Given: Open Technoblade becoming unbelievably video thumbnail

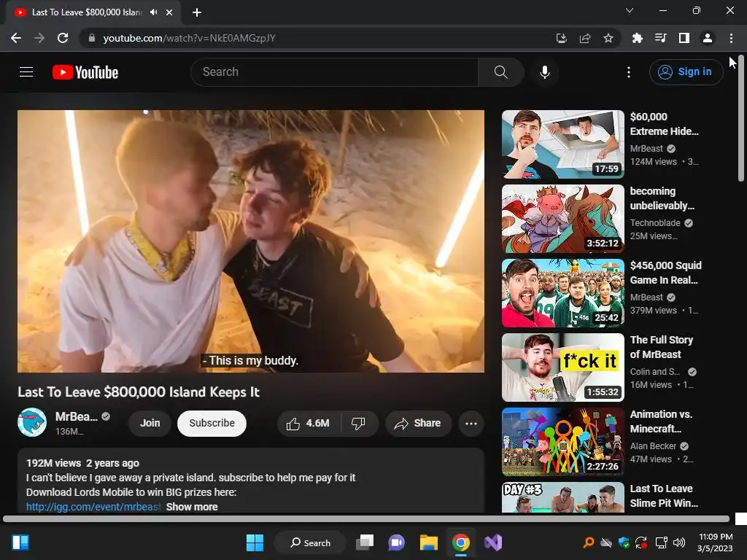Looking at the screenshot, I should (x=562, y=219).
